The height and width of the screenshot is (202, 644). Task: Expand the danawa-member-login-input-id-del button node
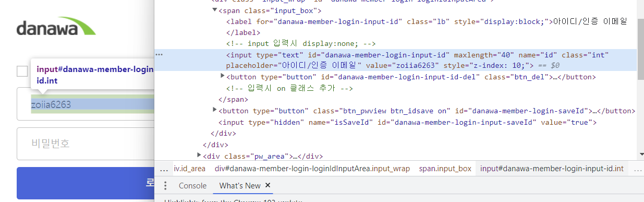223,77
